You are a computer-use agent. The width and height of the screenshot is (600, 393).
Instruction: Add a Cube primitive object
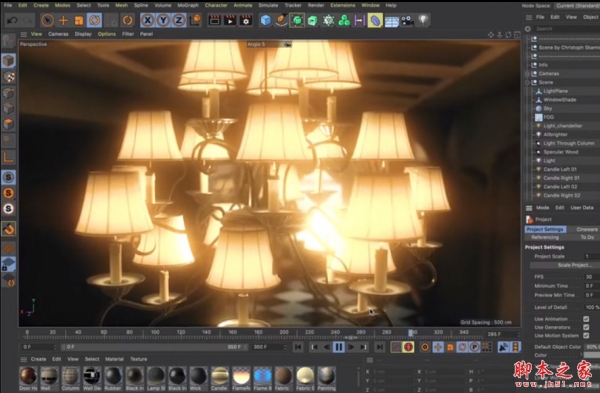[266, 20]
